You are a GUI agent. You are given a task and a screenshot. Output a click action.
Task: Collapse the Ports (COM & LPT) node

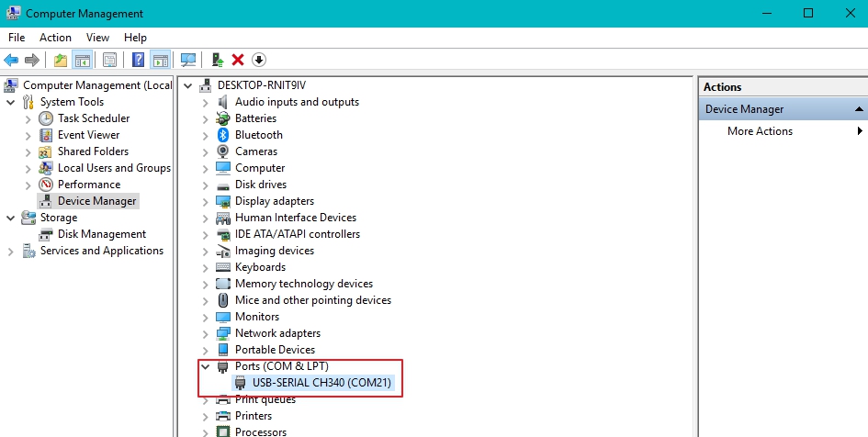tap(206, 366)
